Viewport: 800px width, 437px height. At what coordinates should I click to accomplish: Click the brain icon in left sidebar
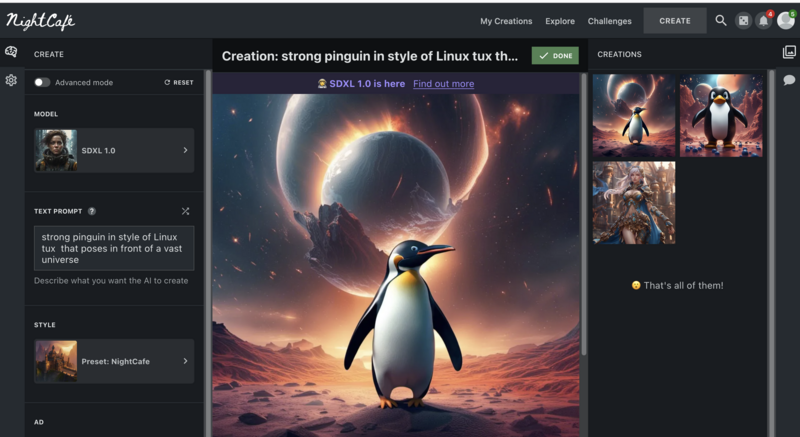pyautogui.click(x=11, y=53)
